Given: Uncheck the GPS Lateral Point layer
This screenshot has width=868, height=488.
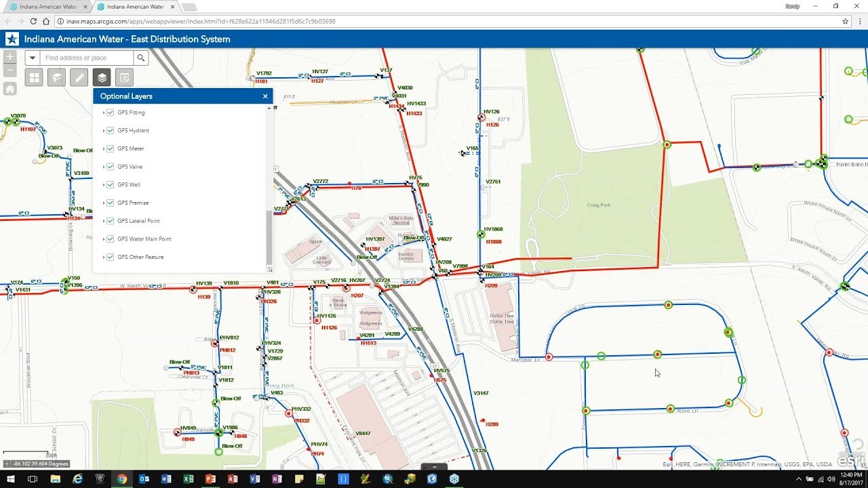Looking at the screenshot, I should click(x=111, y=221).
